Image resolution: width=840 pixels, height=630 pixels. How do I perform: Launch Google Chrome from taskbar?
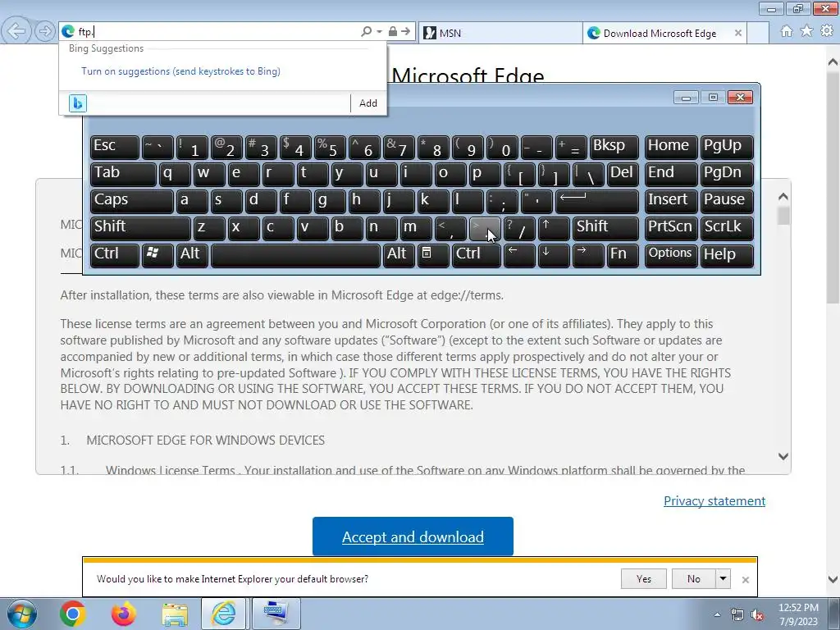(x=72, y=614)
